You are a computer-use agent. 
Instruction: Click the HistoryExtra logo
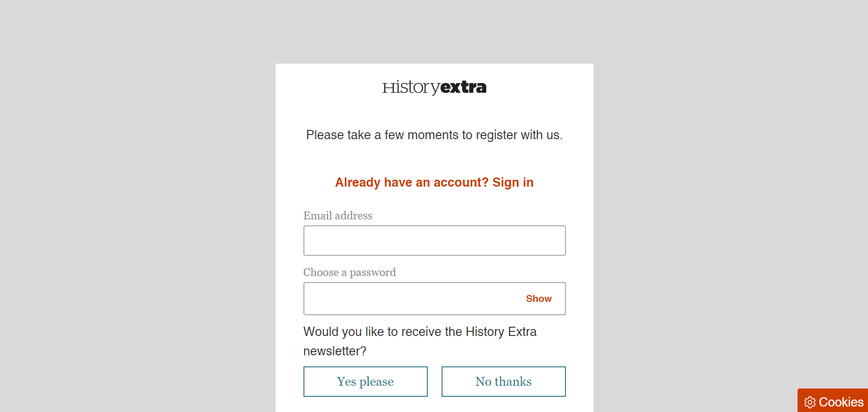[x=434, y=87]
